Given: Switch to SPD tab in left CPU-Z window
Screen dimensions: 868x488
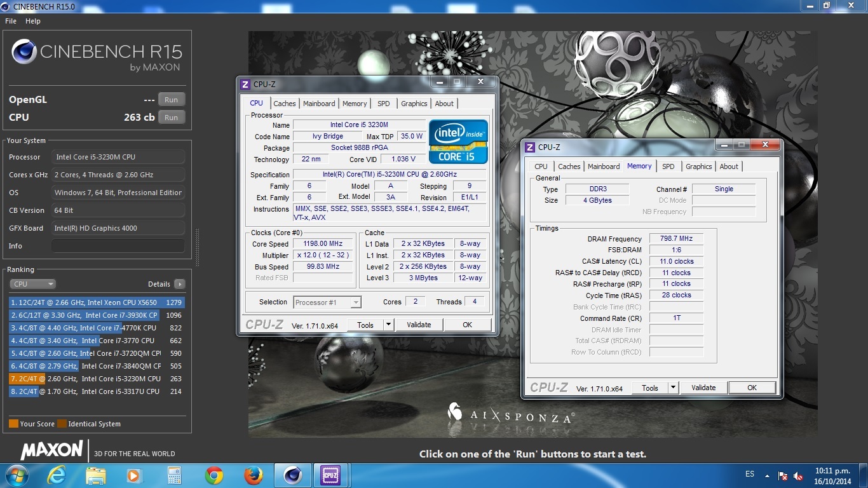Looking at the screenshot, I should tap(384, 104).
